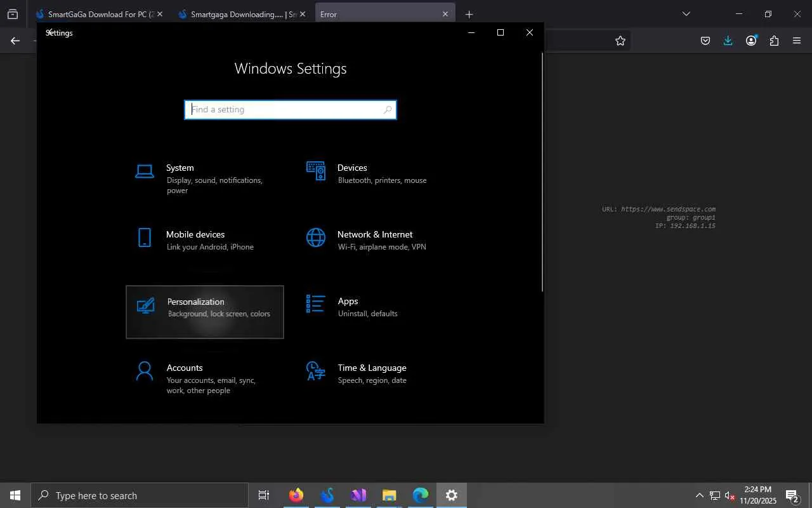The image size is (812, 508).
Task: Open a new browser tab
Action: pyautogui.click(x=469, y=14)
